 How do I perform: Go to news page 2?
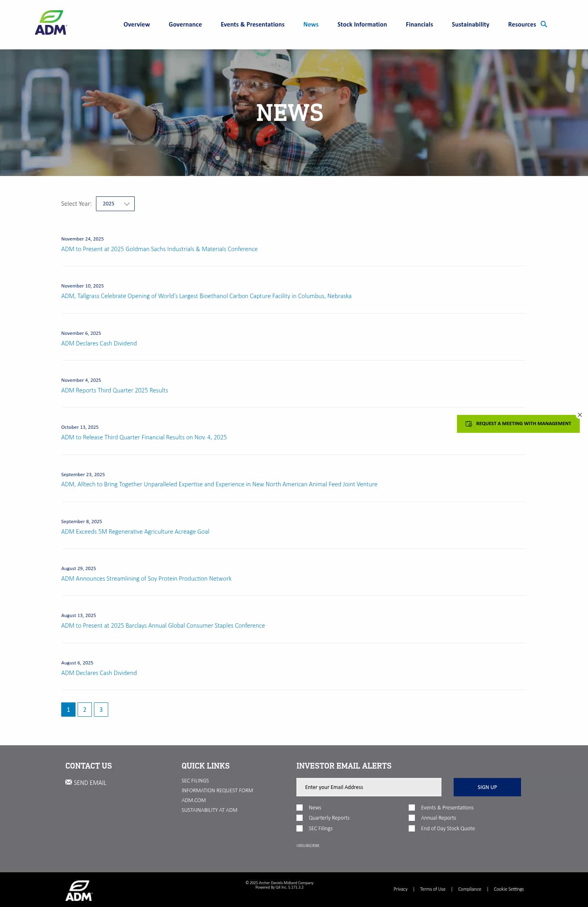point(85,710)
